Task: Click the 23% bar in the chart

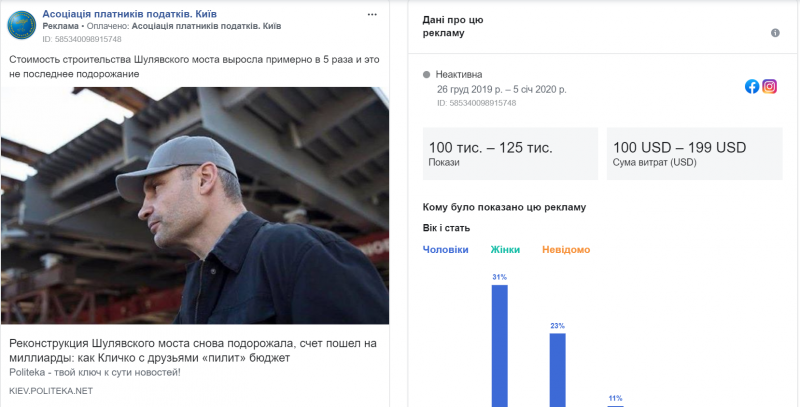Action: coord(557,369)
